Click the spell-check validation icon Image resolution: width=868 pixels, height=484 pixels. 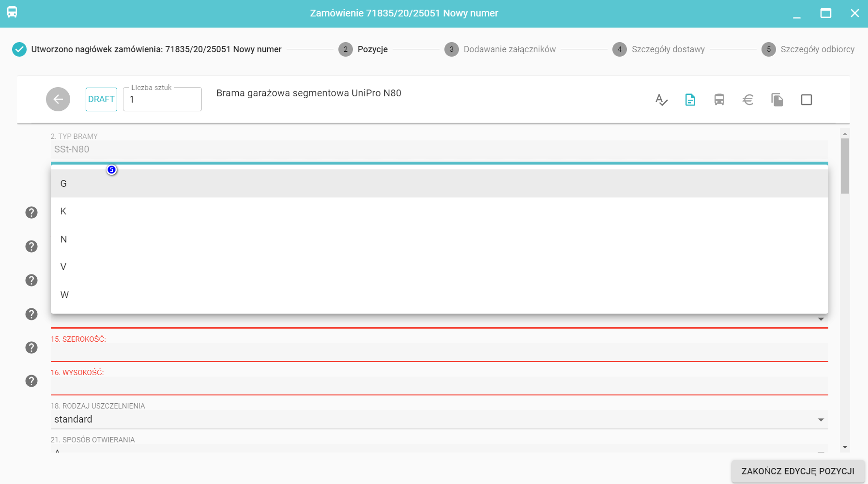[x=661, y=100]
